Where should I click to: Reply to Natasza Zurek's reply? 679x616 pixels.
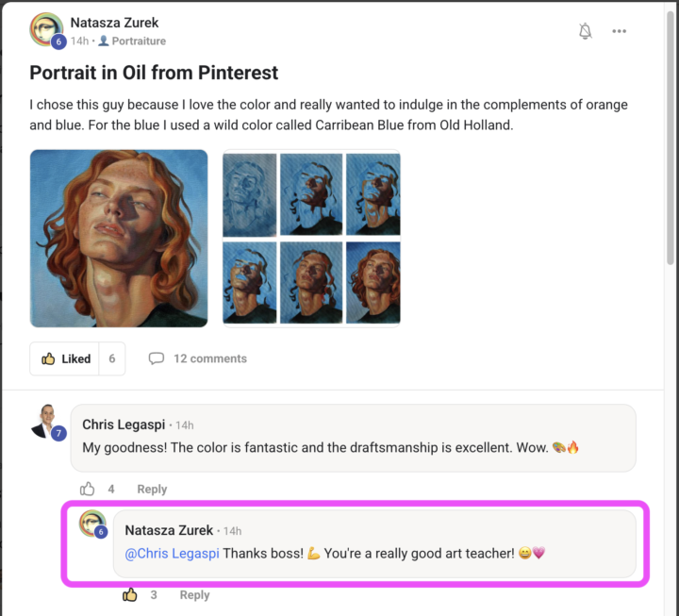click(x=194, y=594)
